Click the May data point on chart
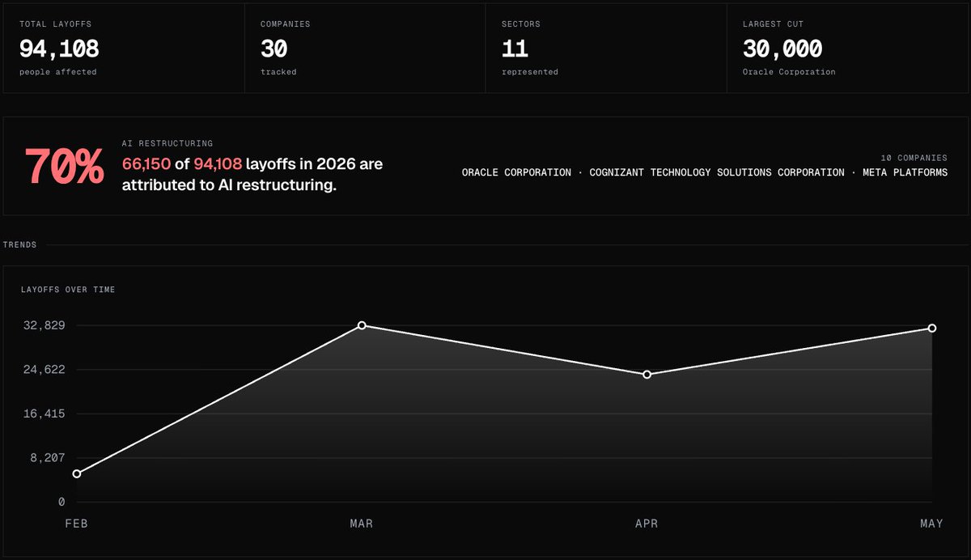 point(932,328)
